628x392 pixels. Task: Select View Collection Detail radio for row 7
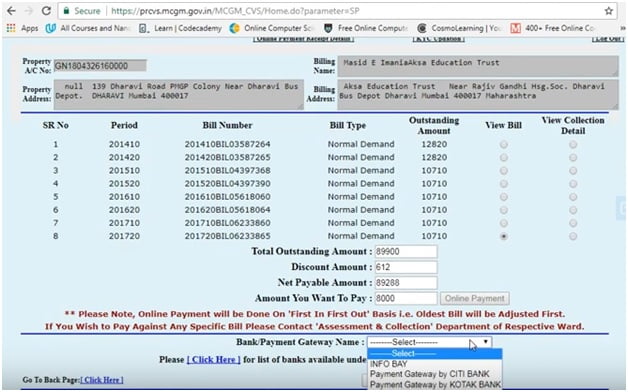pos(573,223)
